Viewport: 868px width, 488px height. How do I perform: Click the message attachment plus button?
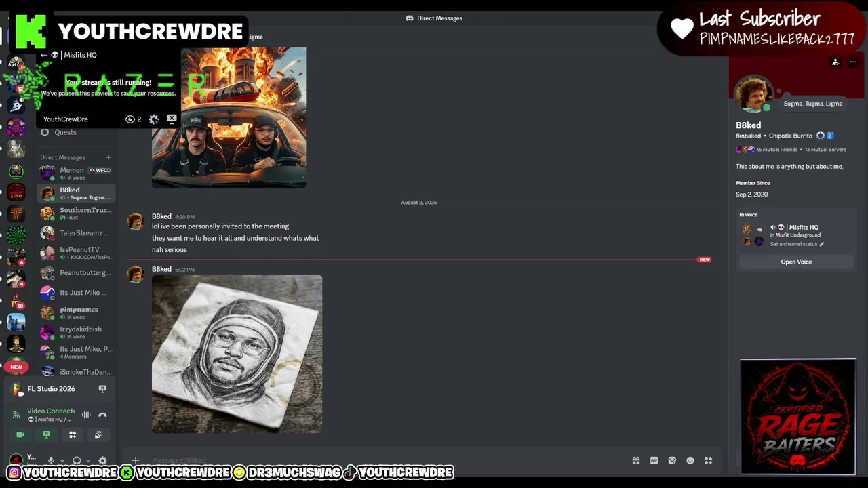136,461
